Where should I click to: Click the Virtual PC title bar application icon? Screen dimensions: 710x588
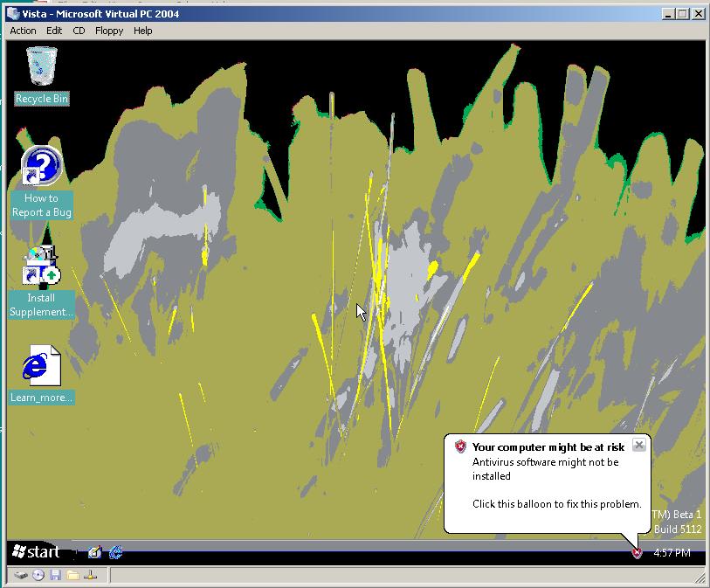click(13, 14)
